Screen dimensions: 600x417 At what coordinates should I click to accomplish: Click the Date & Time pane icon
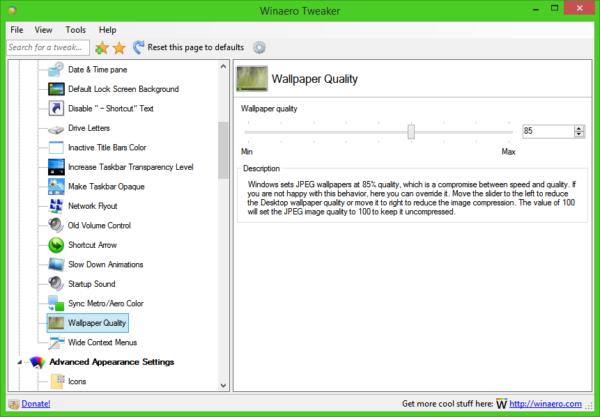tap(56, 70)
